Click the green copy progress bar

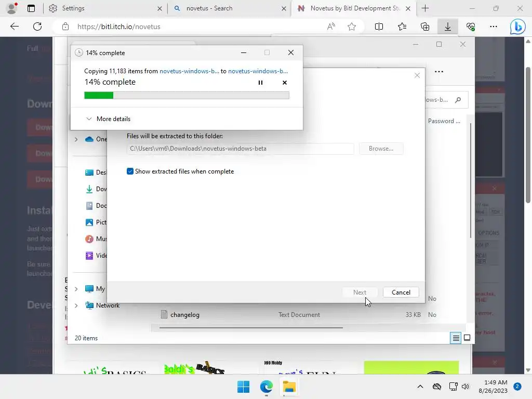pos(187,96)
